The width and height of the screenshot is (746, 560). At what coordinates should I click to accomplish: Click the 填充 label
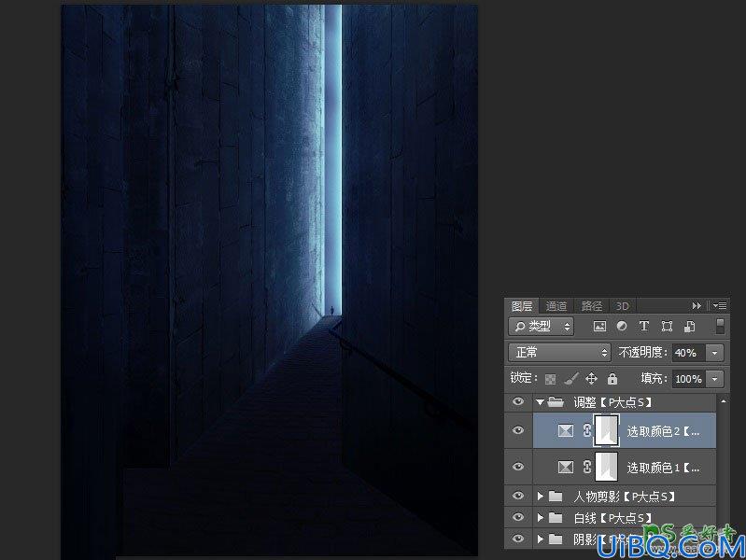click(655, 379)
